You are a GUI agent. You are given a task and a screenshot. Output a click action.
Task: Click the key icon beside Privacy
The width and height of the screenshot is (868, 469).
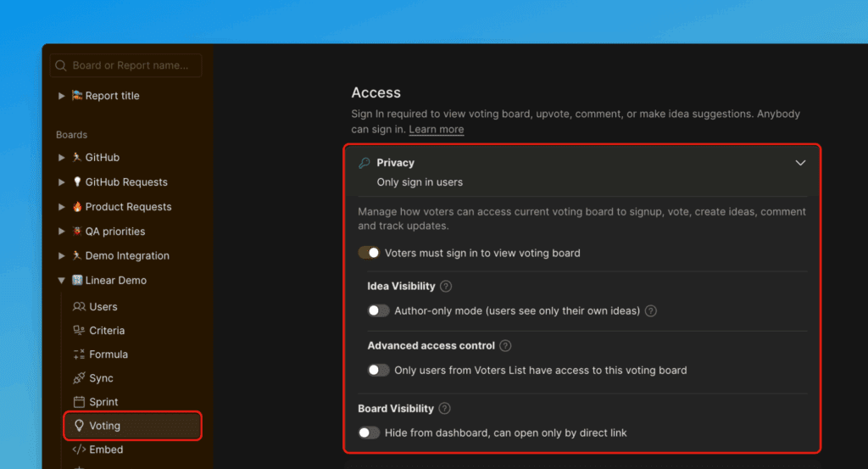(x=364, y=163)
